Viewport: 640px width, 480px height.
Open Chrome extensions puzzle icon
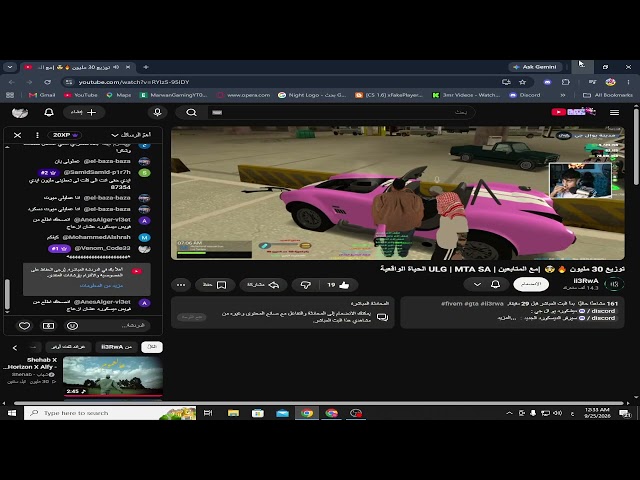click(565, 82)
